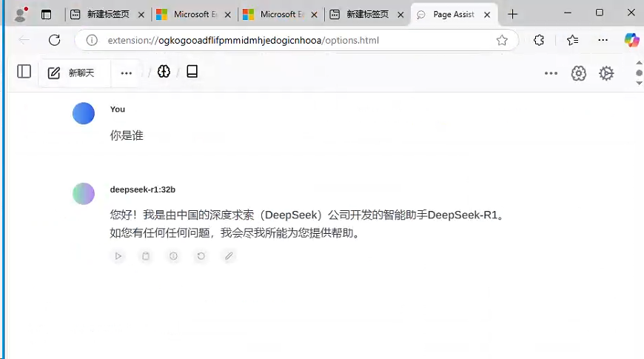This screenshot has width=644, height=359.
Task: Close the Page Assist tab
Action: click(x=487, y=15)
